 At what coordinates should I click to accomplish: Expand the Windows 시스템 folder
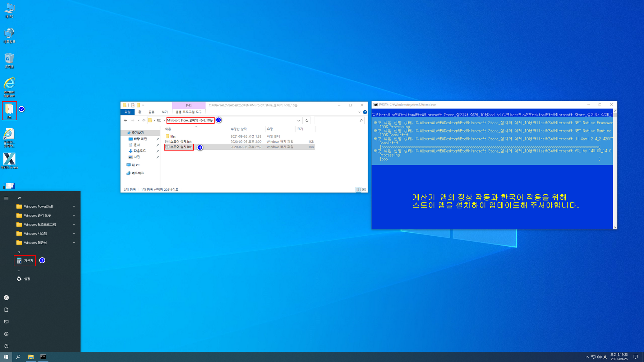click(47, 233)
